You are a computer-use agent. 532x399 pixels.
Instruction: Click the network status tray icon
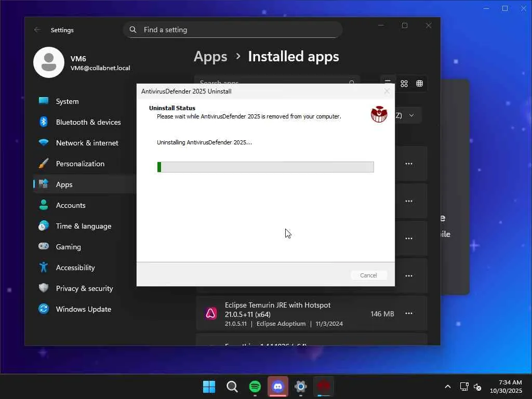point(464,387)
